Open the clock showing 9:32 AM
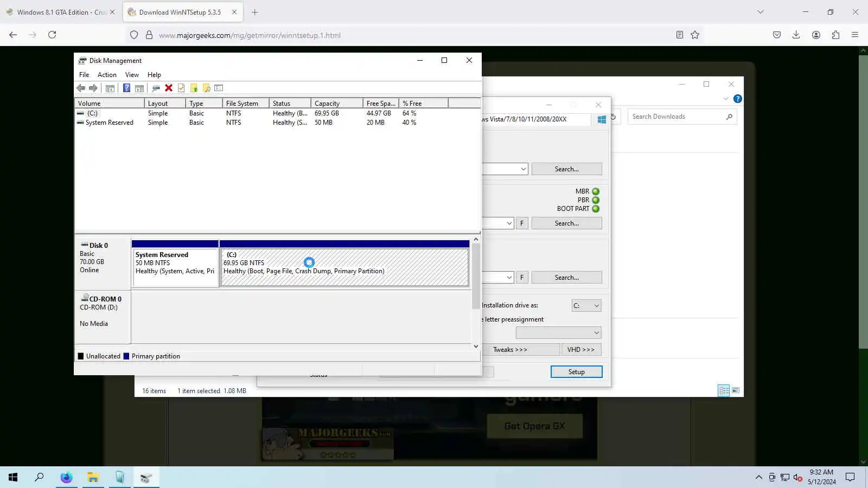 (821, 477)
